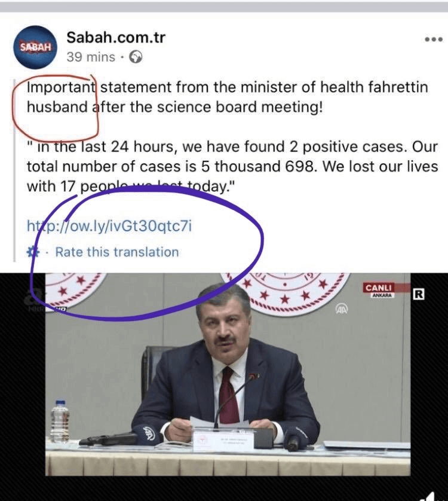Image resolution: width=448 pixels, height=501 pixels.
Task: Click the 39 mins post timestamp
Action: (91, 57)
